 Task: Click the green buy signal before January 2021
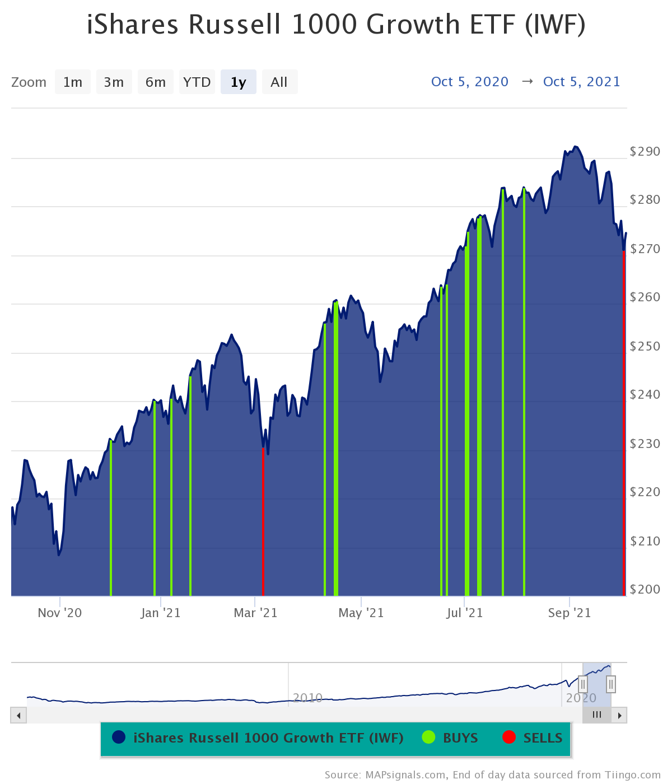point(155,498)
